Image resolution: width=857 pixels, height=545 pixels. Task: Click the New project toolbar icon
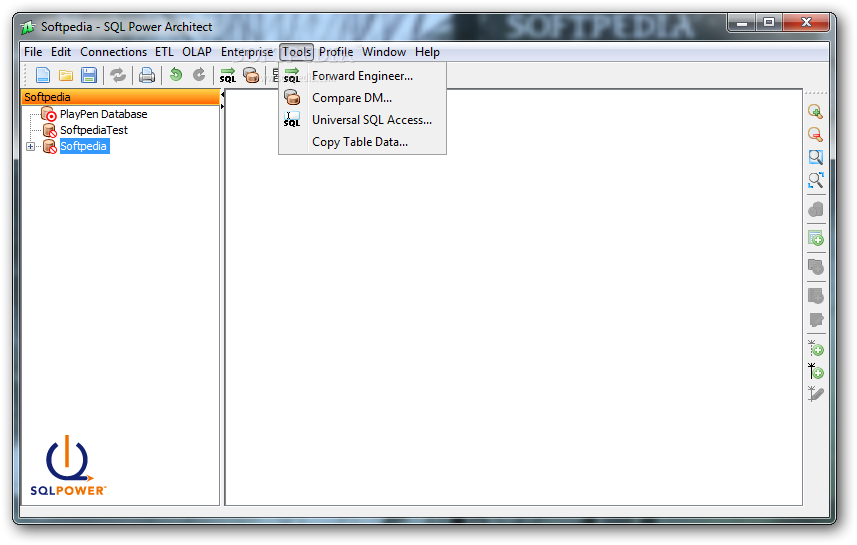pos(43,75)
